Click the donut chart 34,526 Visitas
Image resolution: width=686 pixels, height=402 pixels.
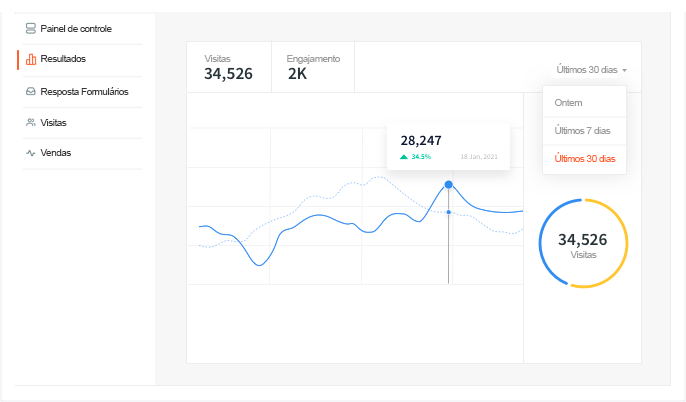click(x=583, y=243)
